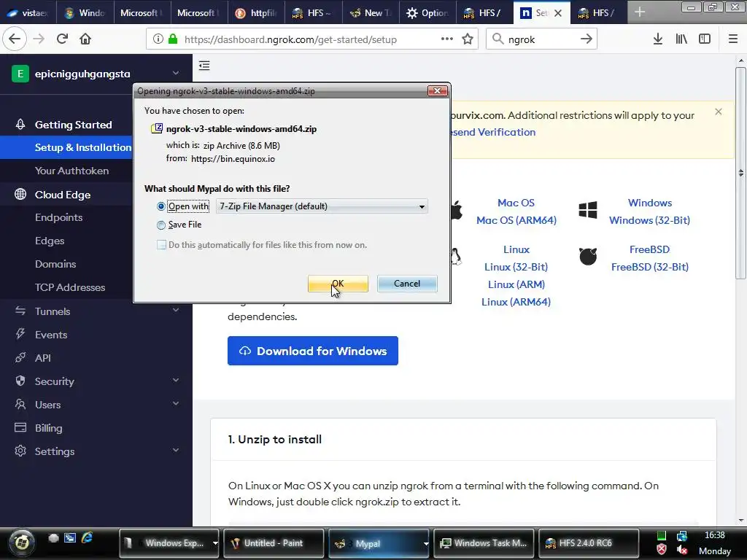This screenshot has height=560, width=747.
Task: Click the Windows logo icon beside download links
Action: coord(588,210)
